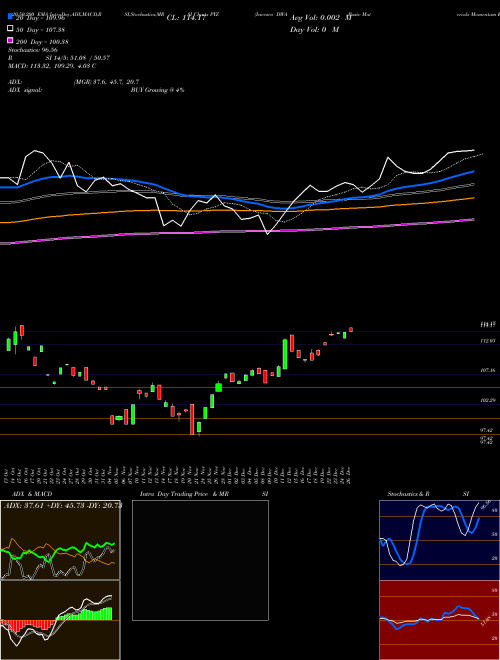Image resolution: width=500 pixels, height=660 pixels.
Task: Click the long red candle at the chart low
Action: (192, 419)
